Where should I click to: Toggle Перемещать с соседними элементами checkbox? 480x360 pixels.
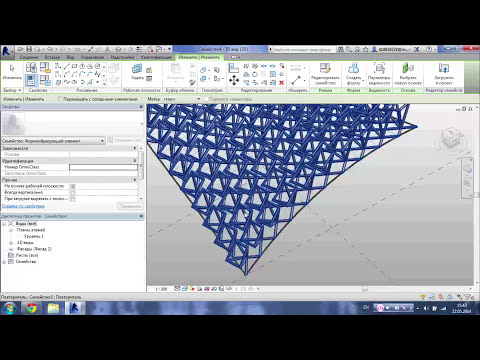coord(60,99)
